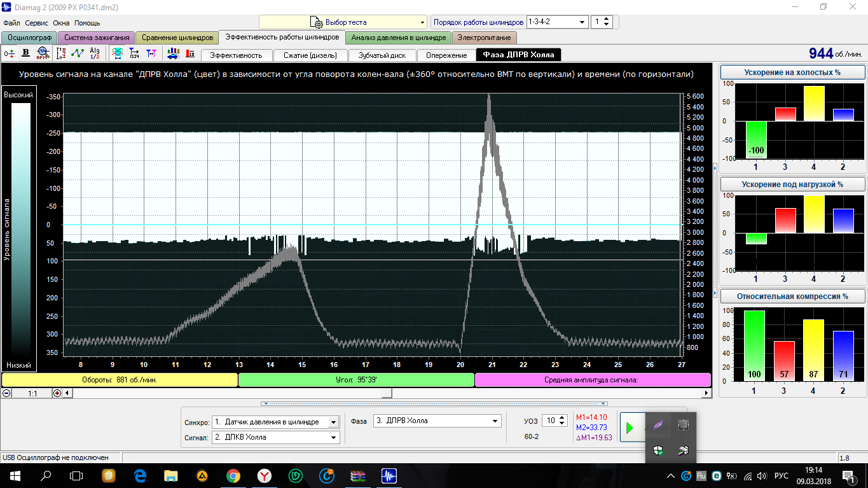Switch to the Осциллограф tab
This screenshot has width=868, height=488.
29,38
